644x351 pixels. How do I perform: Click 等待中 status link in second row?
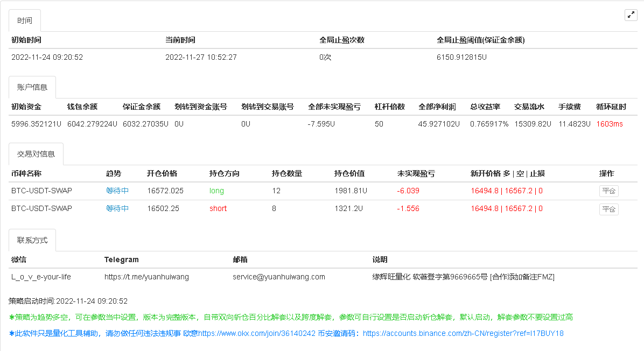click(118, 209)
